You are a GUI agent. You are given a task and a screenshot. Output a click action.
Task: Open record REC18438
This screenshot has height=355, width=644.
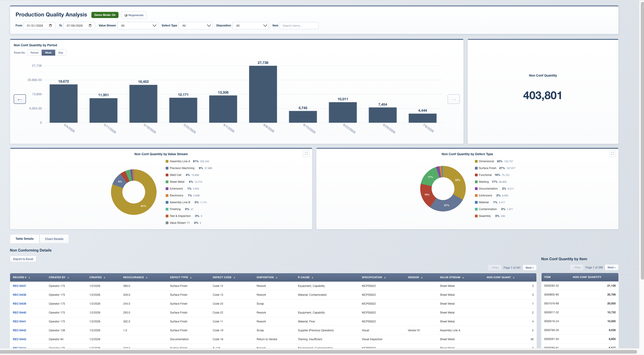coord(20,295)
